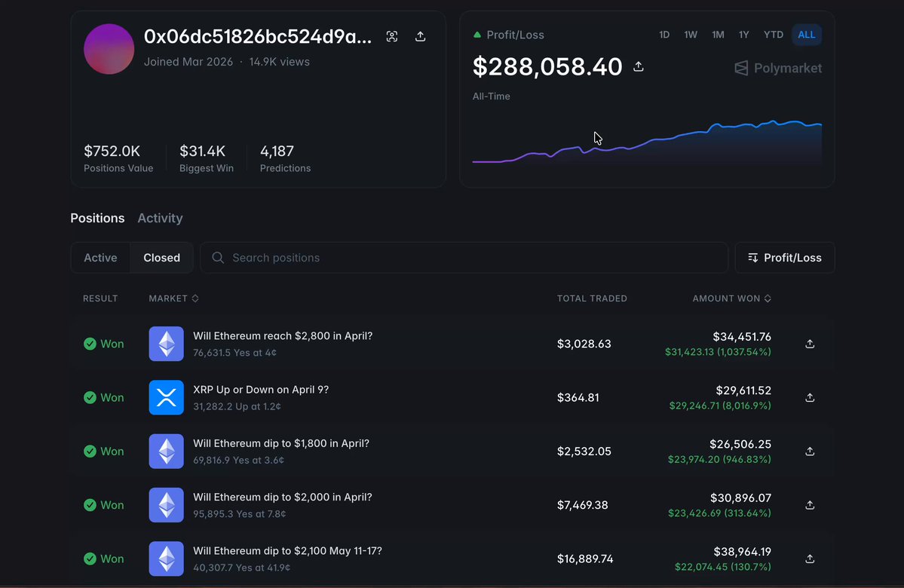Open XRP Up or Down on April 9?
904x588 pixels.
point(261,390)
